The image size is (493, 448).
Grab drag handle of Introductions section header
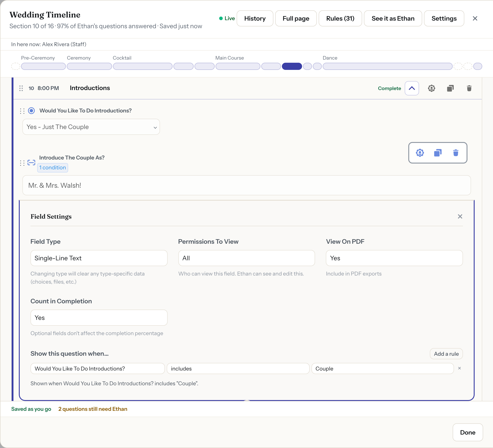point(21,88)
